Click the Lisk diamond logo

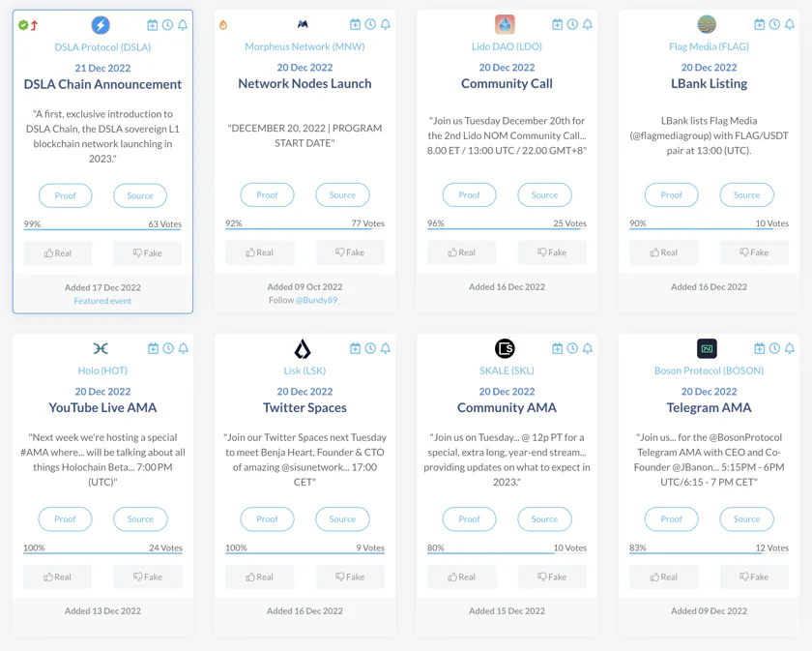(x=303, y=349)
